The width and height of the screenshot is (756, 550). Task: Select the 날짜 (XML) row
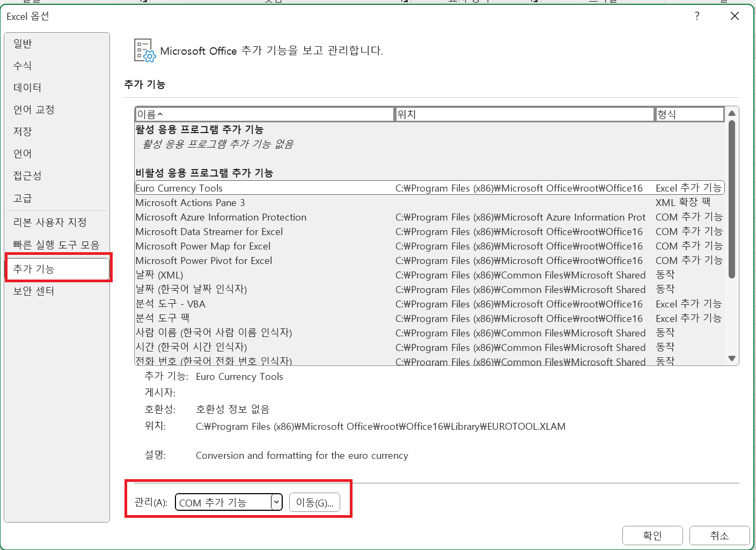point(429,275)
